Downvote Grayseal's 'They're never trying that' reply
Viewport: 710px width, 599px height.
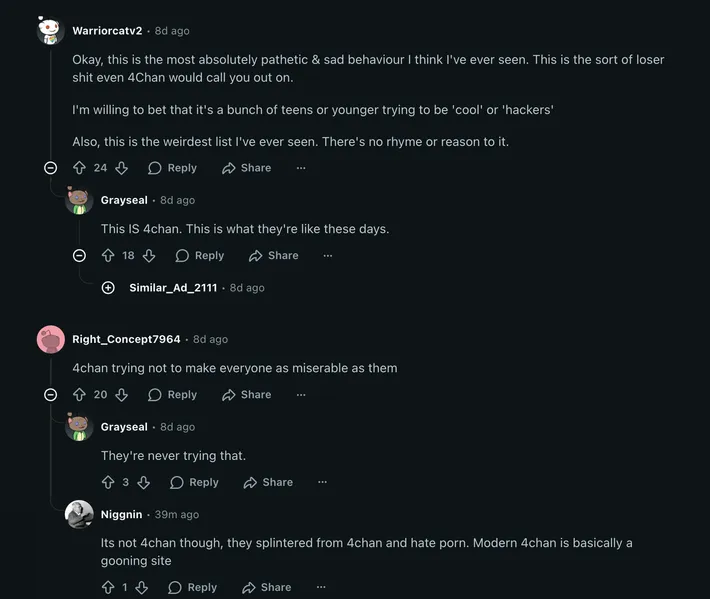(x=143, y=482)
